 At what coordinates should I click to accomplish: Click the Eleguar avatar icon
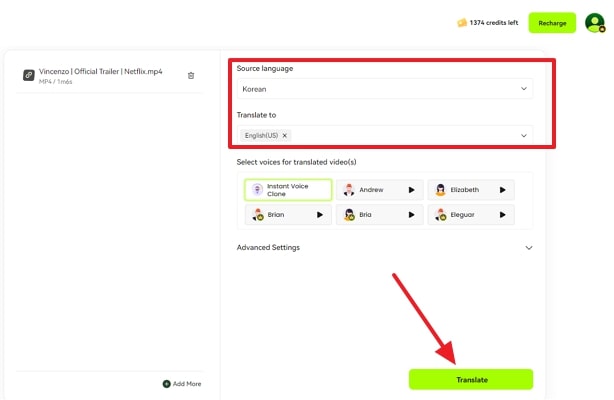[x=441, y=215]
